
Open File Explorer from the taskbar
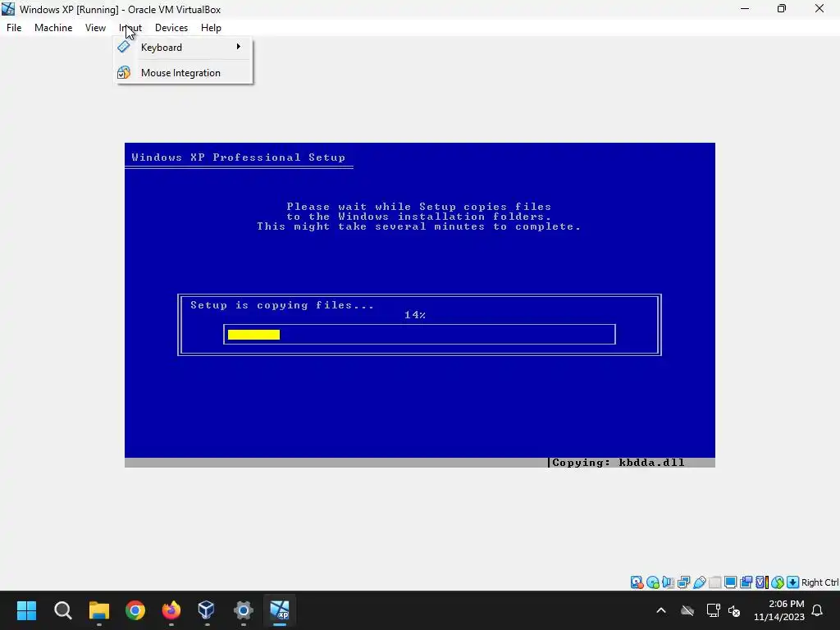tap(99, 610)
